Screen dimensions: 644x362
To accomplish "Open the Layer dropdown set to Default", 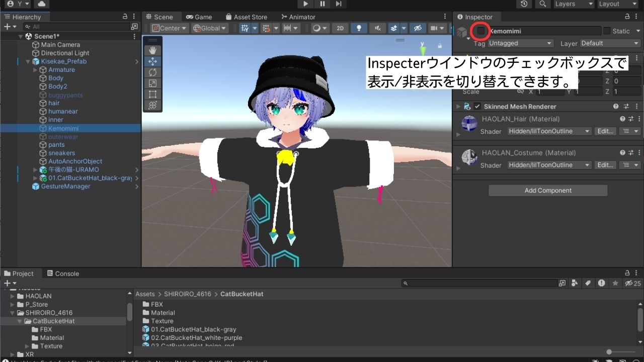I will [609, 43].
